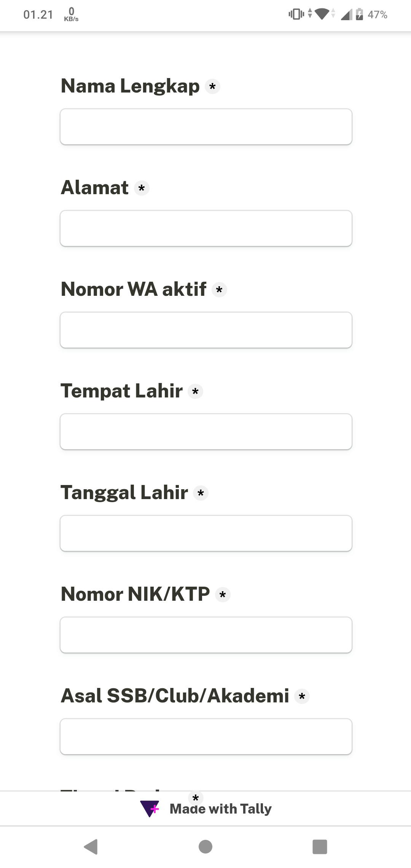Select the Nomor WA aktif field
Image resolution: width=411 pixels, height=868 pixels.
pos(206,330)
